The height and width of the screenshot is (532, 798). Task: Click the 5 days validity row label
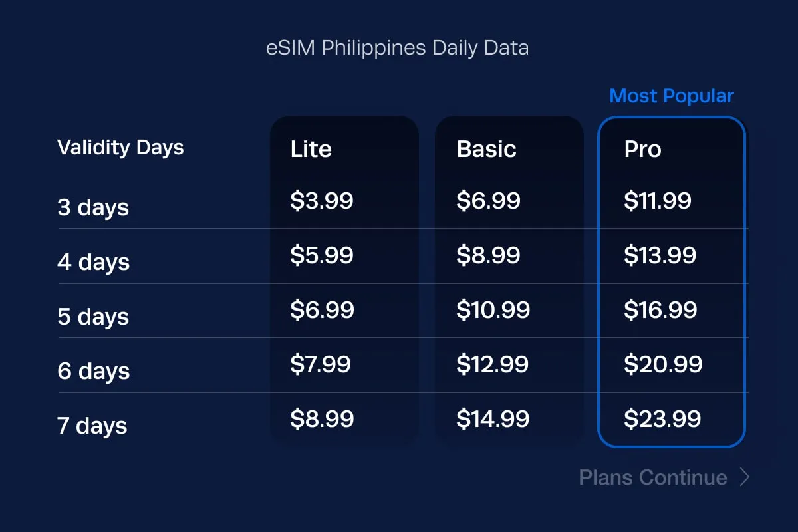(93, 317)
